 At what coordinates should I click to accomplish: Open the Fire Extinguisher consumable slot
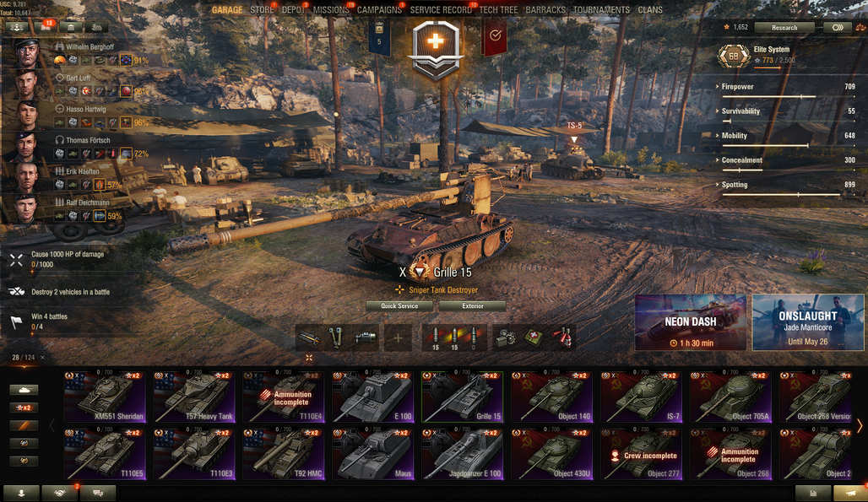[561, 337]
